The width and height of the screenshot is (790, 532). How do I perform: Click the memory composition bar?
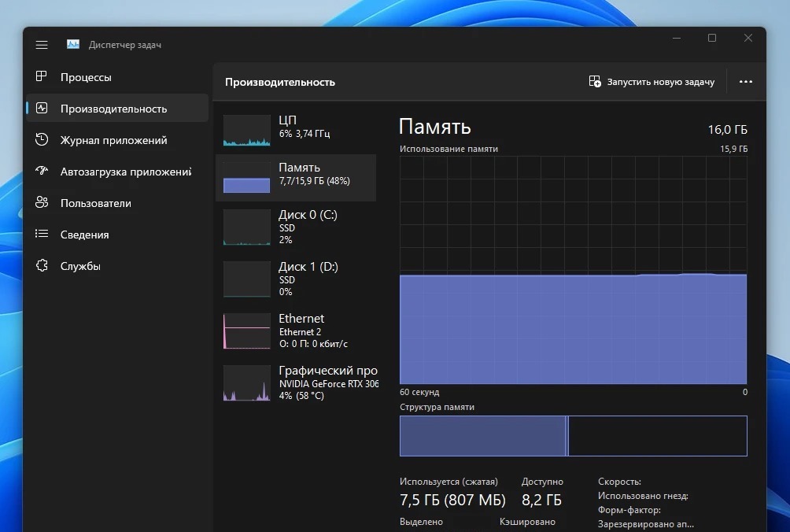tap(573, 436)
